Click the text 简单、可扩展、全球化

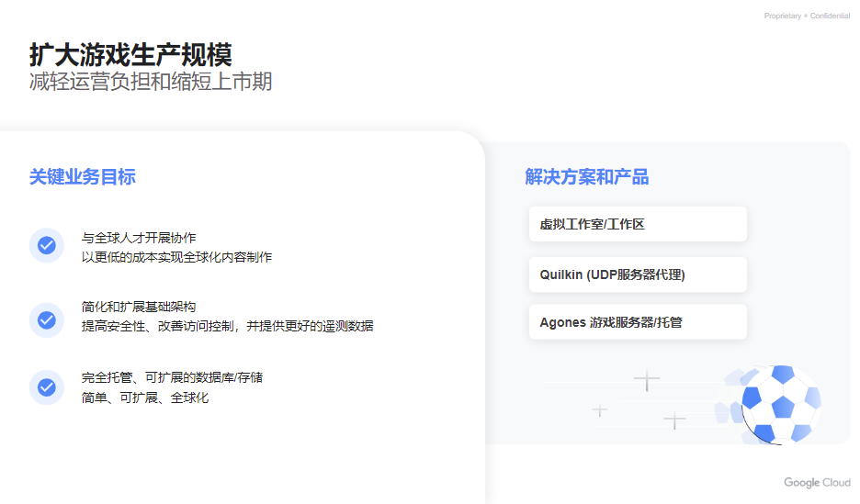point(145,398)
